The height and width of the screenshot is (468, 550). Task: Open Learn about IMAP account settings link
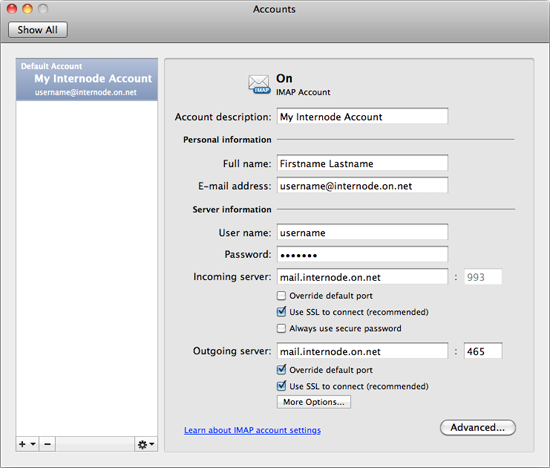click(x=252, y=430)
